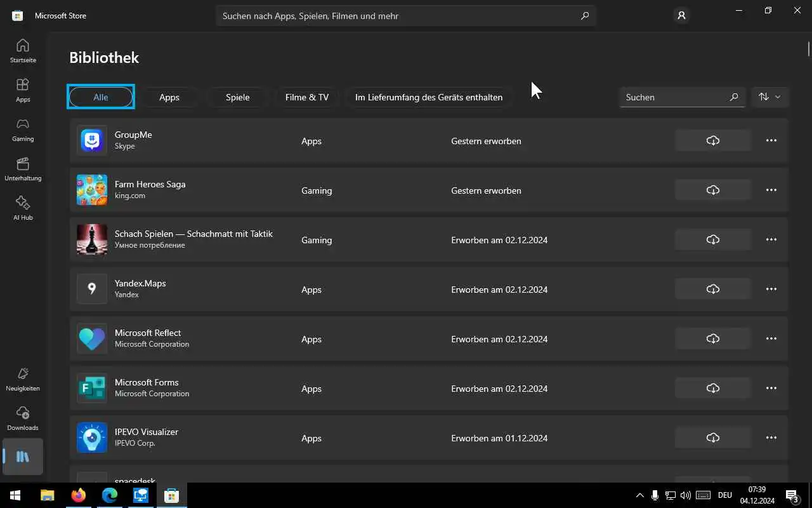Download Microsoft Reflect
The width and height of the screenshot is (812, 508).
[713, 338]
